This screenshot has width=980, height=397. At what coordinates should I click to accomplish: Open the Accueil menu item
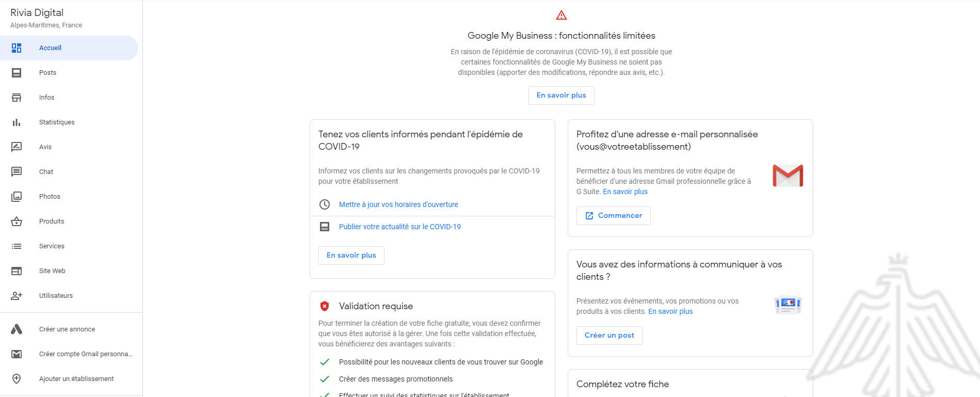(x=69, y=48)
